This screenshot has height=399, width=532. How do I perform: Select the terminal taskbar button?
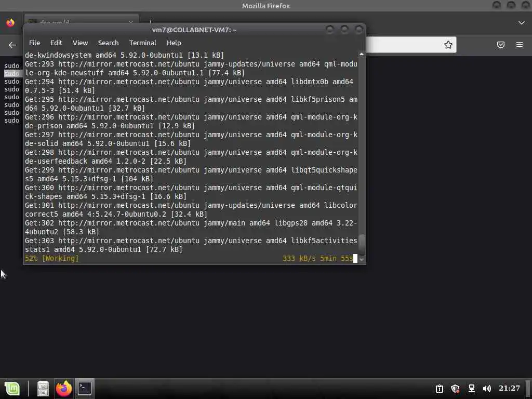(x=85, y=389)
